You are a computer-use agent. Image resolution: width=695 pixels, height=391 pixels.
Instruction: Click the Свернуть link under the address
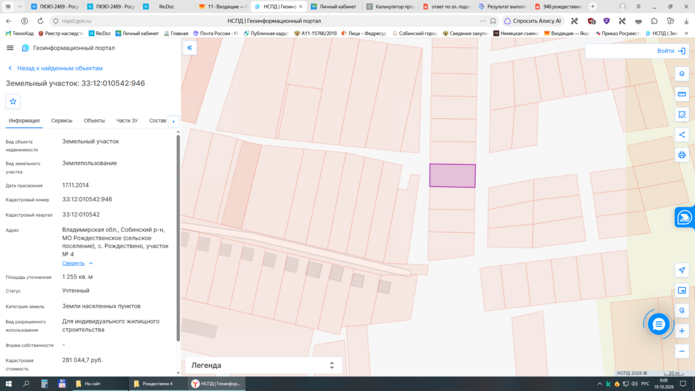(73, 263)
